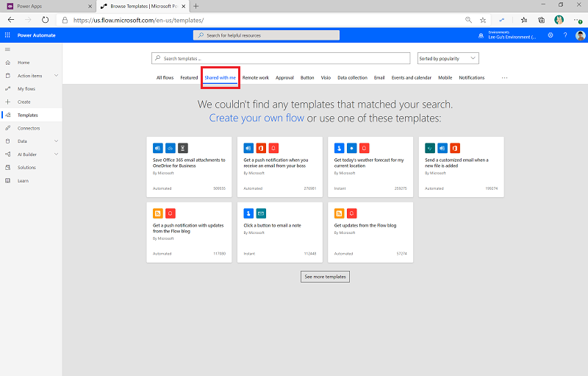The width and height of the screenshot is (588, 376).
Task: Click the See more templates button
Action: (325, 277)
